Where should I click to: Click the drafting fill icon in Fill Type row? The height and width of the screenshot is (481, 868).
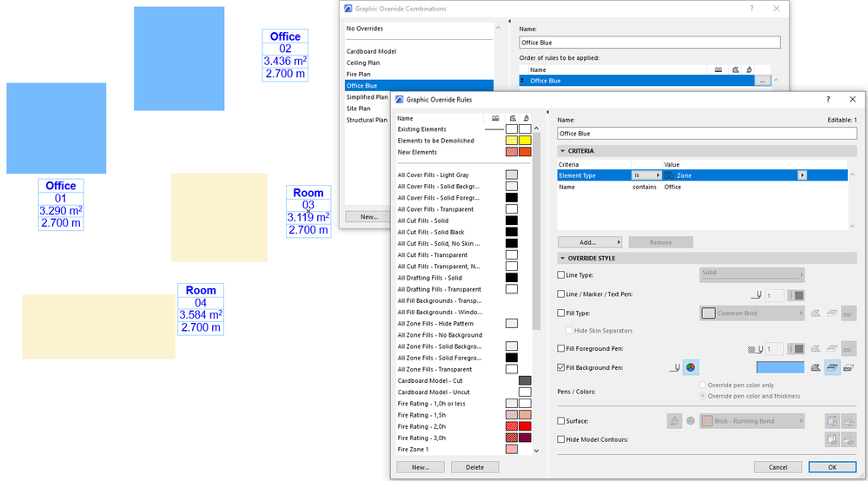(x=849, y=313)
